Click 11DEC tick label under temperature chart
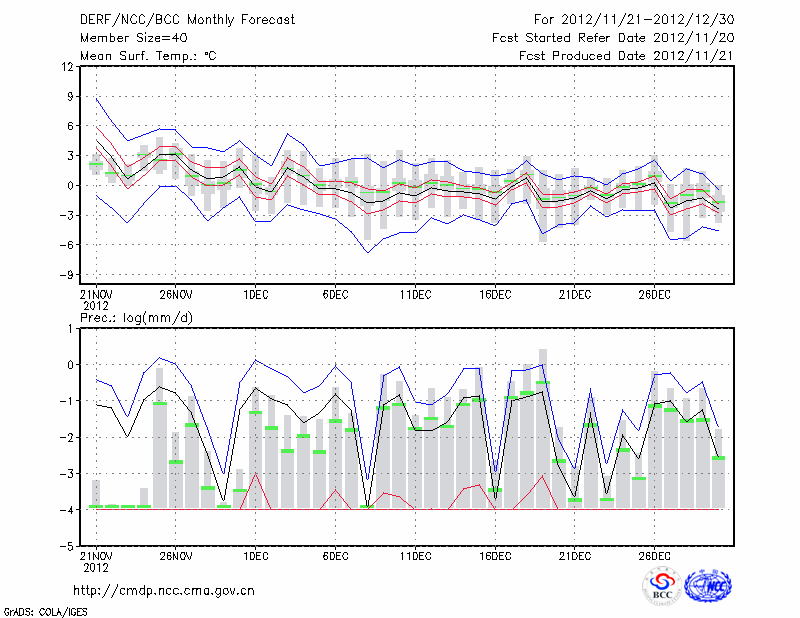 tap(415, 295)
